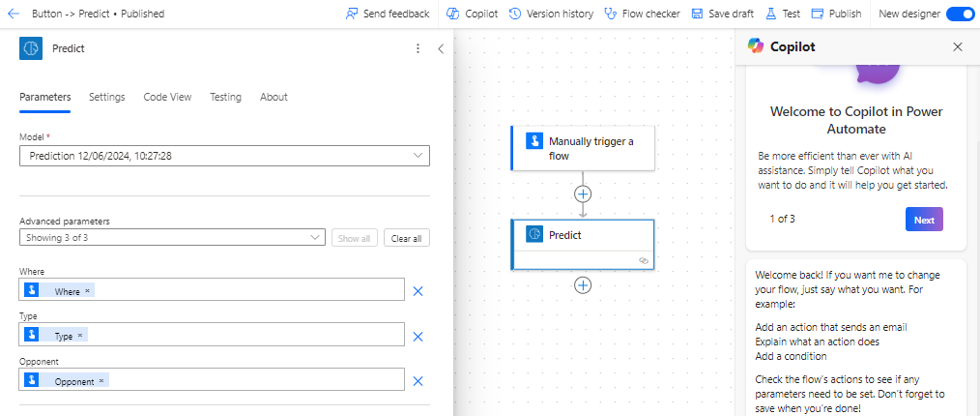
Task: Open Version history
Action: click(x=551, y=14)
